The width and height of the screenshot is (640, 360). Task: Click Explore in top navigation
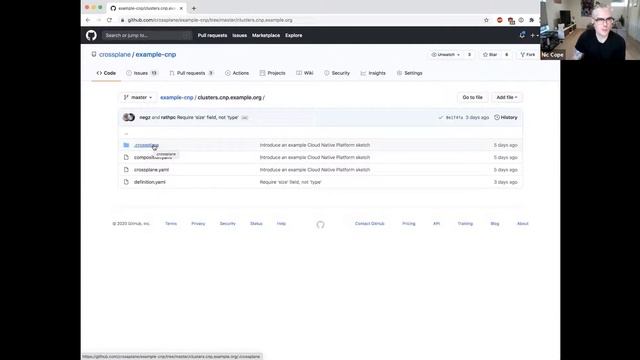click(x=293, y=36)
